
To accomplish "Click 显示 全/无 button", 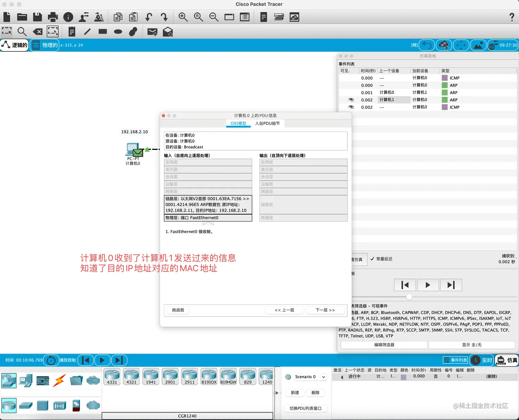I will pyautogui.click(x=472, y=345).
